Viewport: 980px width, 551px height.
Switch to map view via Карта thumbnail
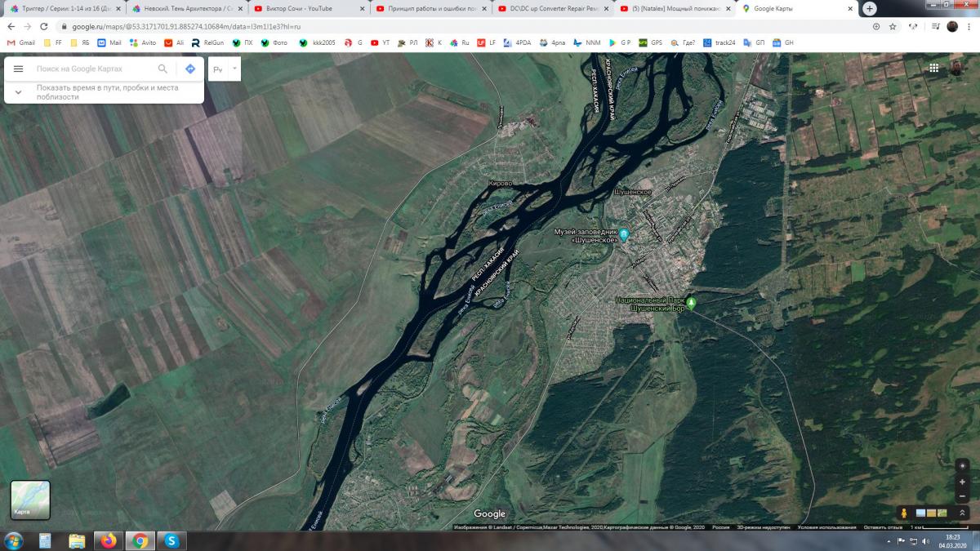pyautogui.click(x=30, y=500)
